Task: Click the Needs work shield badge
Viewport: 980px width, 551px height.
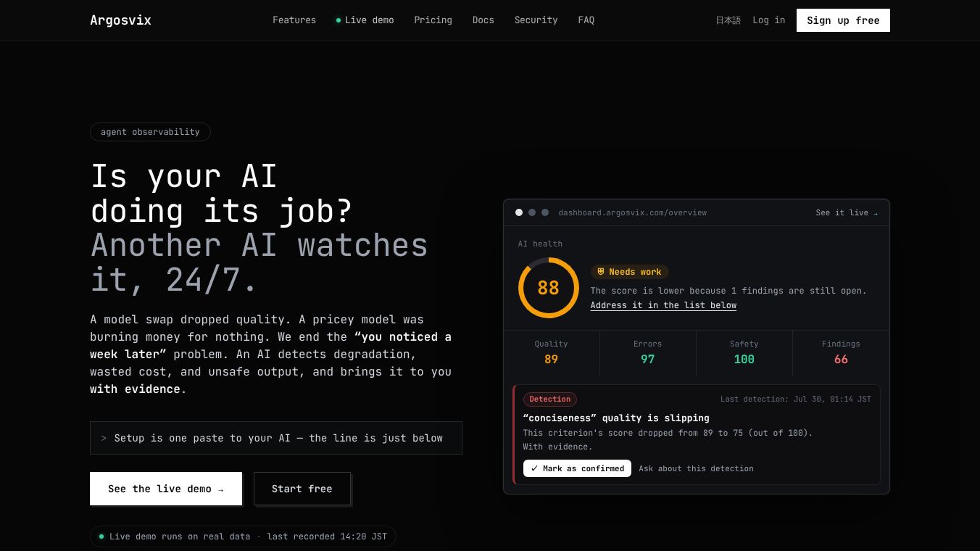Action: (629, 272)
